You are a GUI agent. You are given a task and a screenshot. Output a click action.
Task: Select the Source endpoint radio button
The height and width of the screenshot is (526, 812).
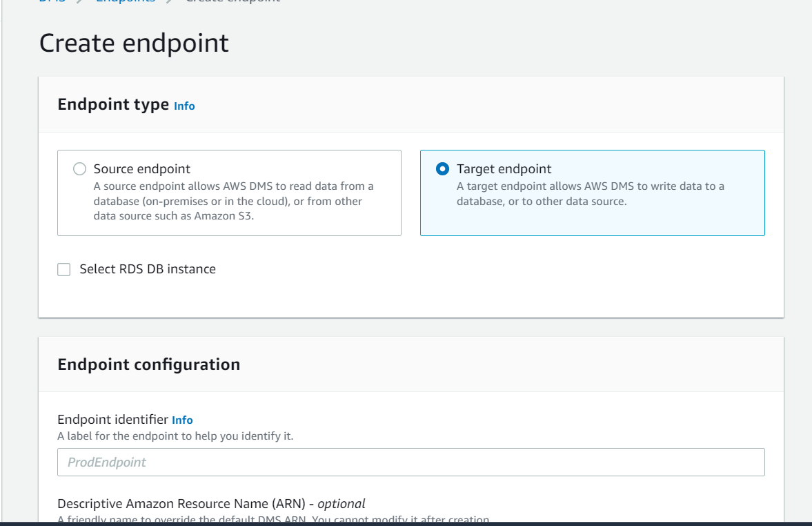(x=79, y=168)
